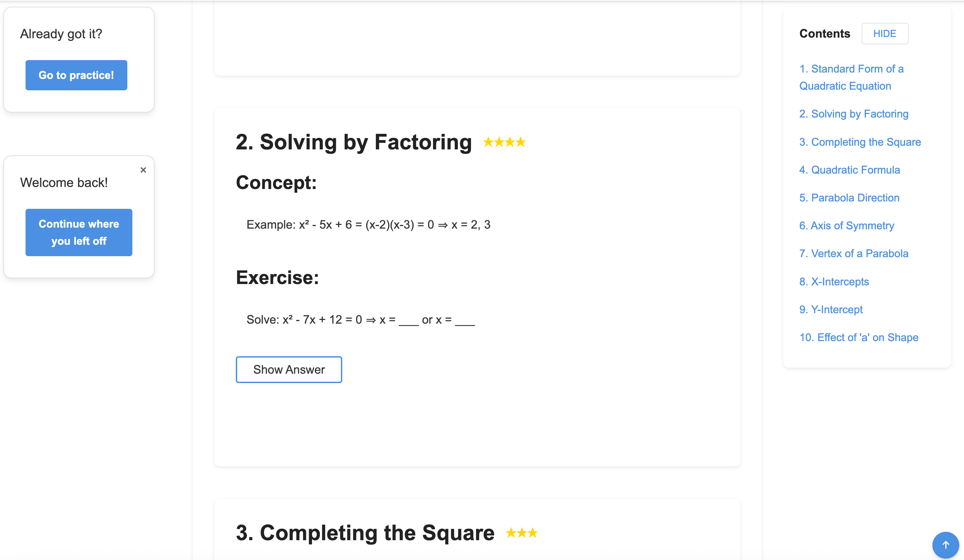The image size is (964, 560).
Task: Open Effect of 'a' on Shape link
Action: (859, 337)
